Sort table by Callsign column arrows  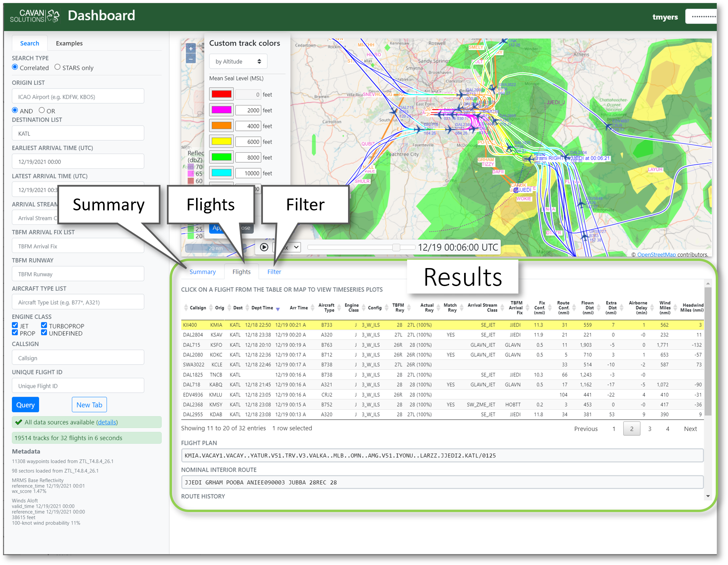pos(186,308)
